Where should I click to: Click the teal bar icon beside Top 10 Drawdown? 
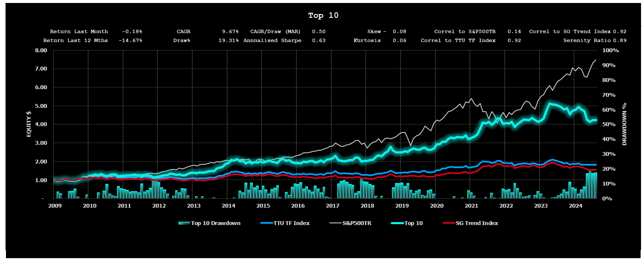[184, 223]
